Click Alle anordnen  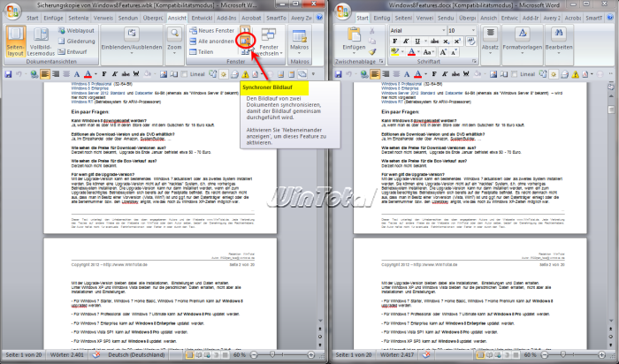pyautogui.click(x=211, y=41)
